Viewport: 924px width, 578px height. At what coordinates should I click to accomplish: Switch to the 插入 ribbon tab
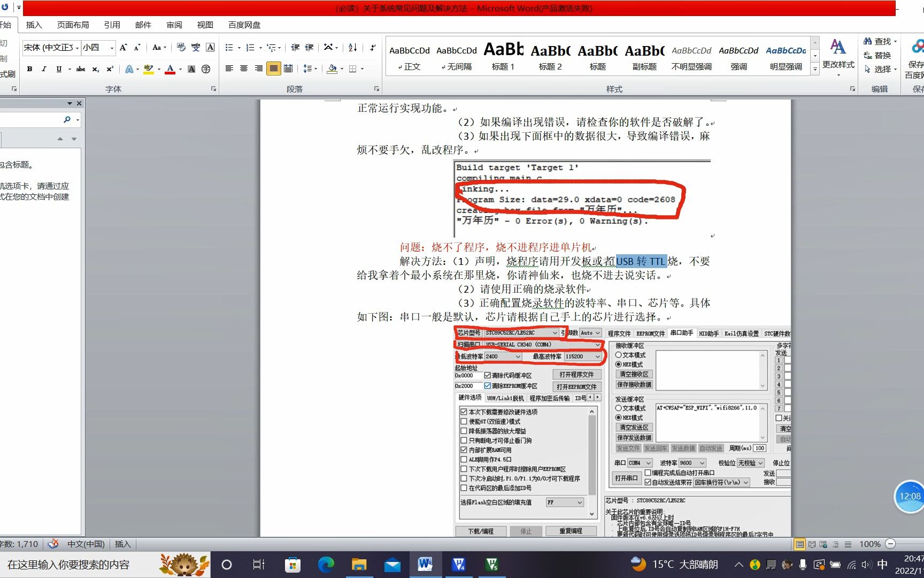click(33, 25)
